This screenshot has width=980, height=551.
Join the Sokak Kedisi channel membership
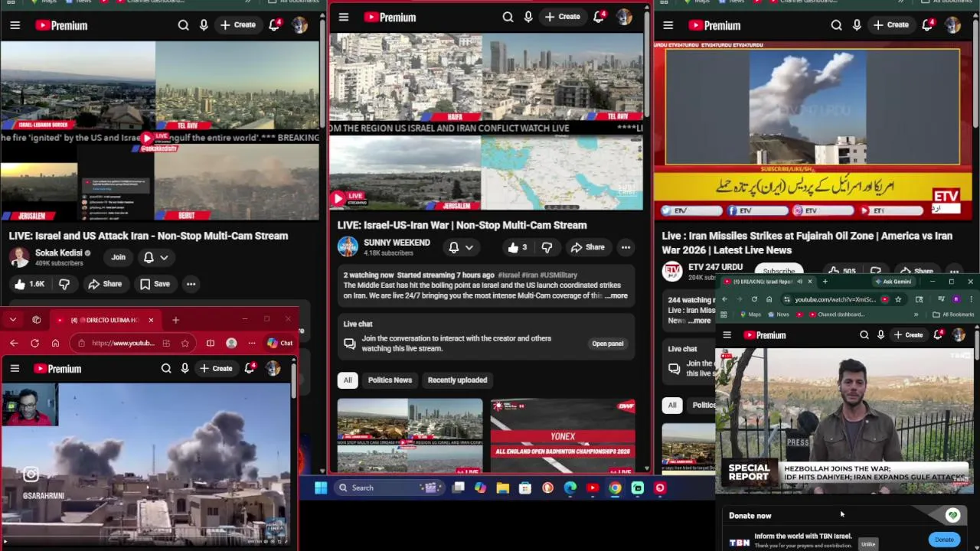[118, 257]
